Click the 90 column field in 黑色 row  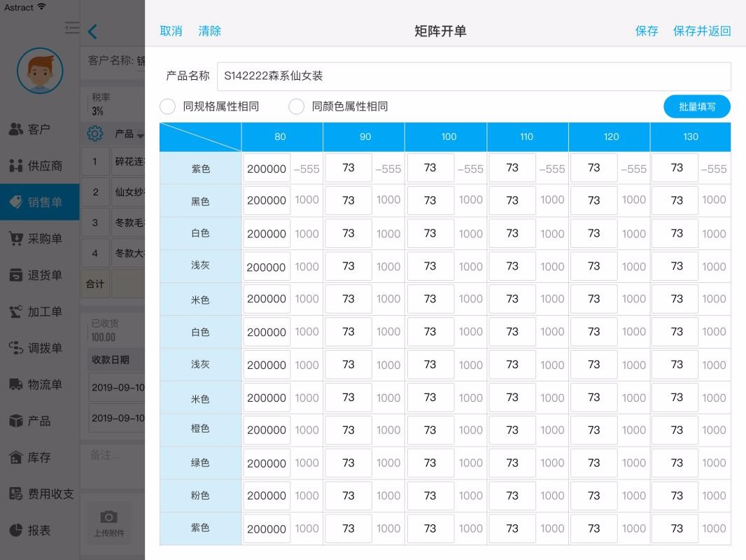tap(349, 200)
